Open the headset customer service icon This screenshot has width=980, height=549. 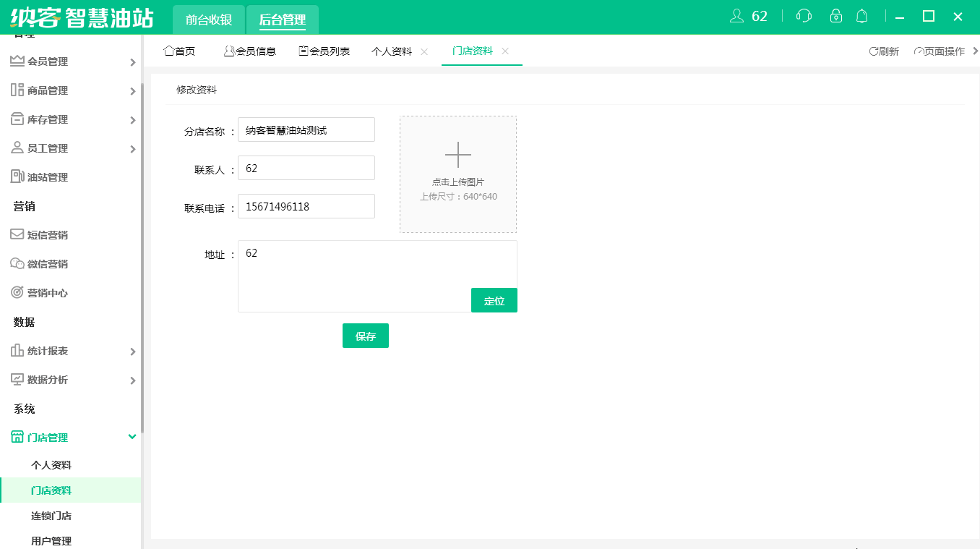[803, 15]
